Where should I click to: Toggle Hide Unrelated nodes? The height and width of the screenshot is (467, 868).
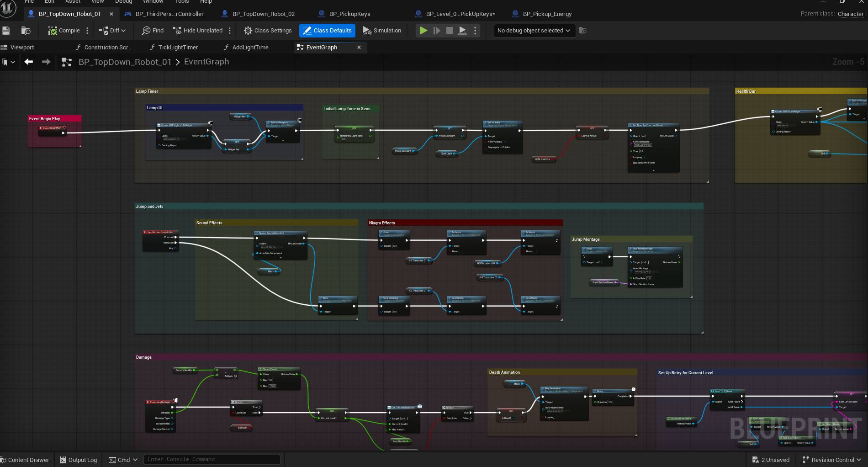pyautogui.click(x=197, y=31)
